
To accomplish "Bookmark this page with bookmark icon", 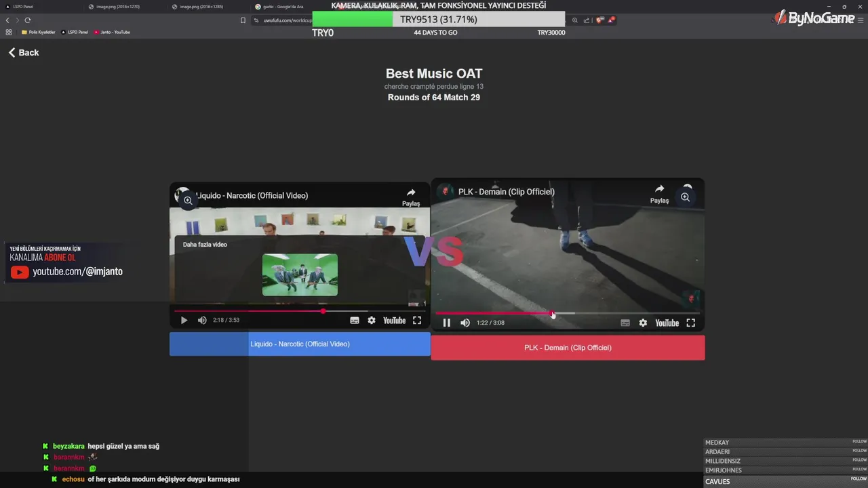I will tap(243, 20).
